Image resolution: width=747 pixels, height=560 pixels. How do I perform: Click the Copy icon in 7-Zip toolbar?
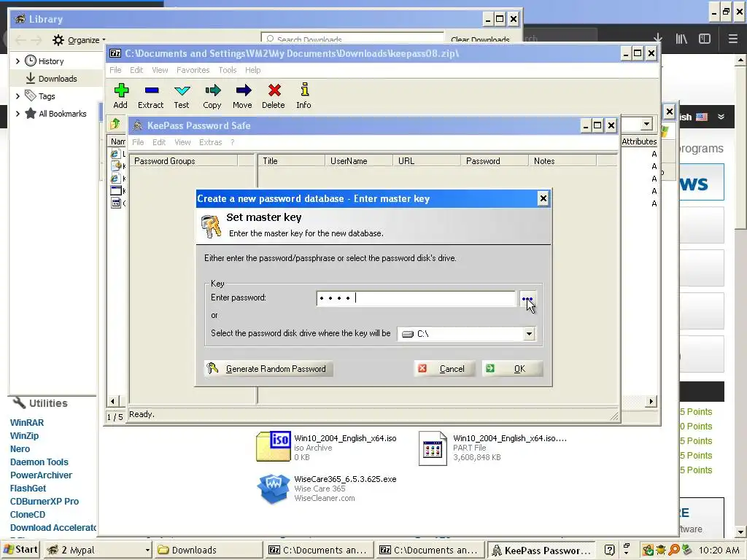click(x=212, y=90)
